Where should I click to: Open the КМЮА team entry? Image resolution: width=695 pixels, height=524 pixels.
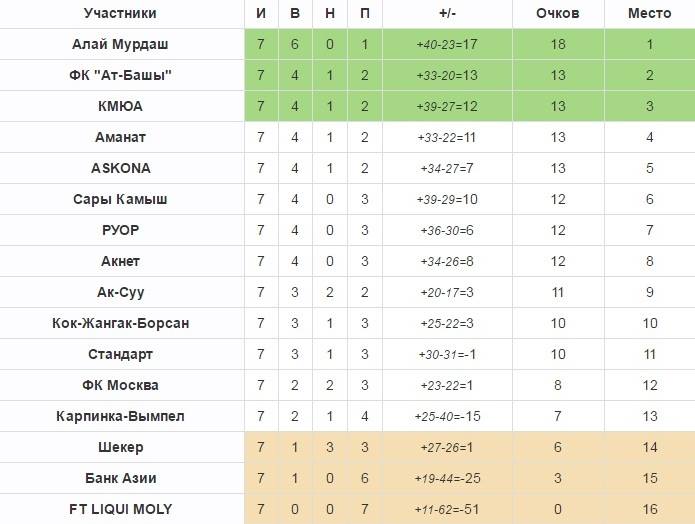pos(120,106)
